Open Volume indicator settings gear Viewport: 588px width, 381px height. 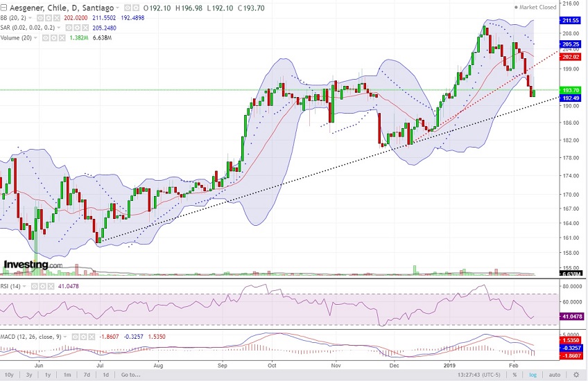pyautogui.click(x=54, y=38)
